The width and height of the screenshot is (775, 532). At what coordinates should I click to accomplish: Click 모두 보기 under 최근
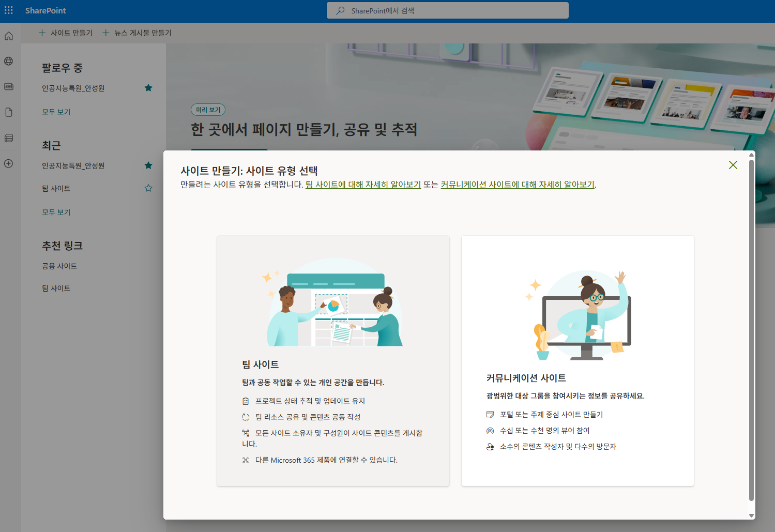pos(56,212)
